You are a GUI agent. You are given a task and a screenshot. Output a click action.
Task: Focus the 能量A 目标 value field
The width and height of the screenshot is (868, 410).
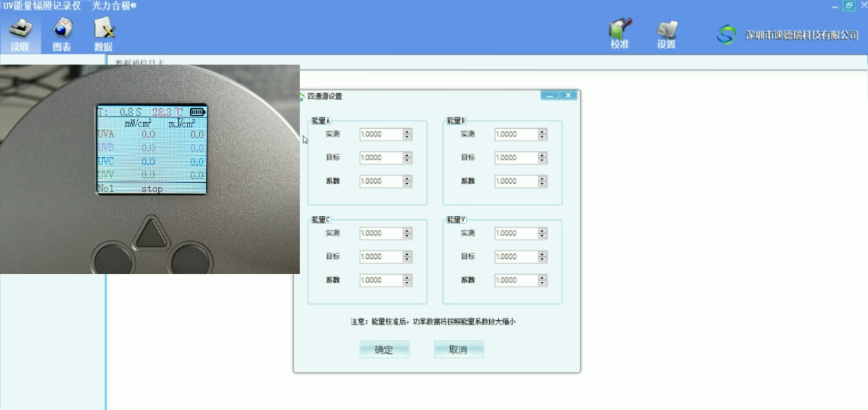(x=381, y=158)
